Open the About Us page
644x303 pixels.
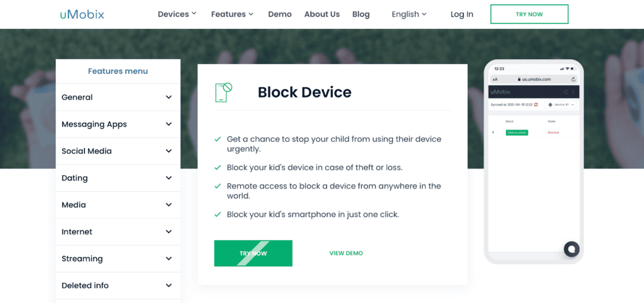pyautogui.click(x=322, y=14)
